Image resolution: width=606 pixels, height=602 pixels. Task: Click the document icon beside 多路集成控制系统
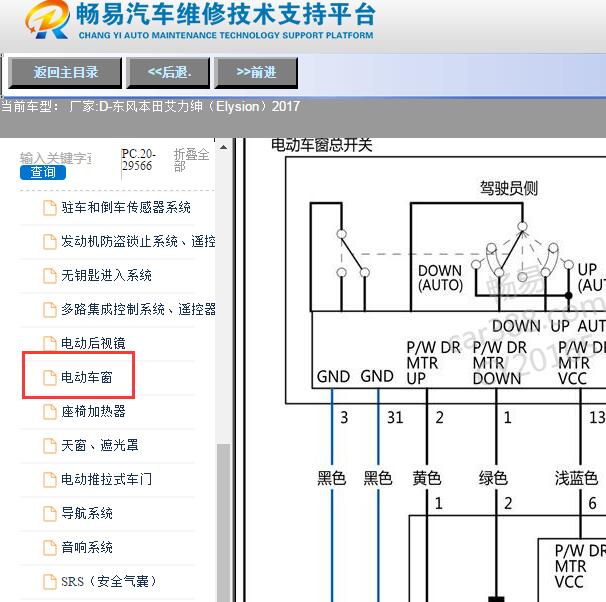[49, 310]
